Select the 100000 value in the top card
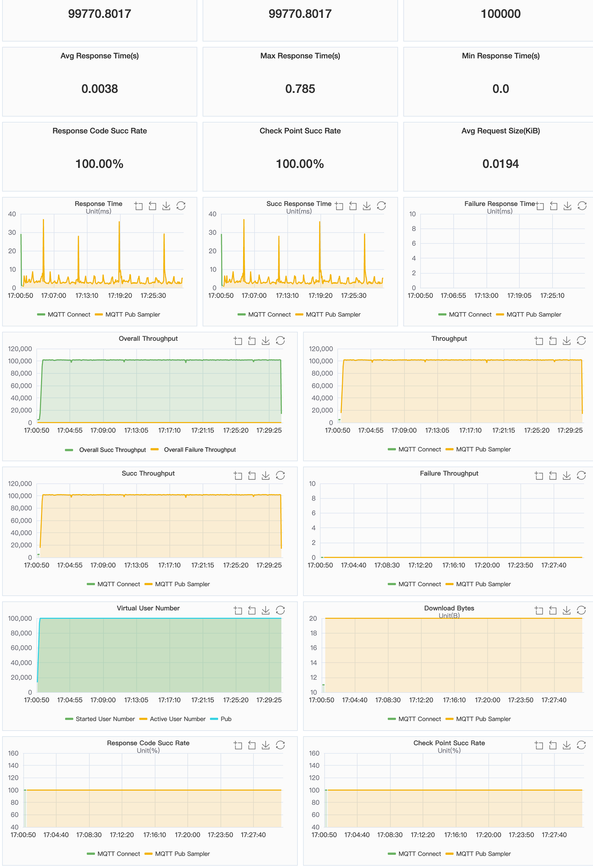The width and height of the screenshot is (593, 868). click(501, 14)
